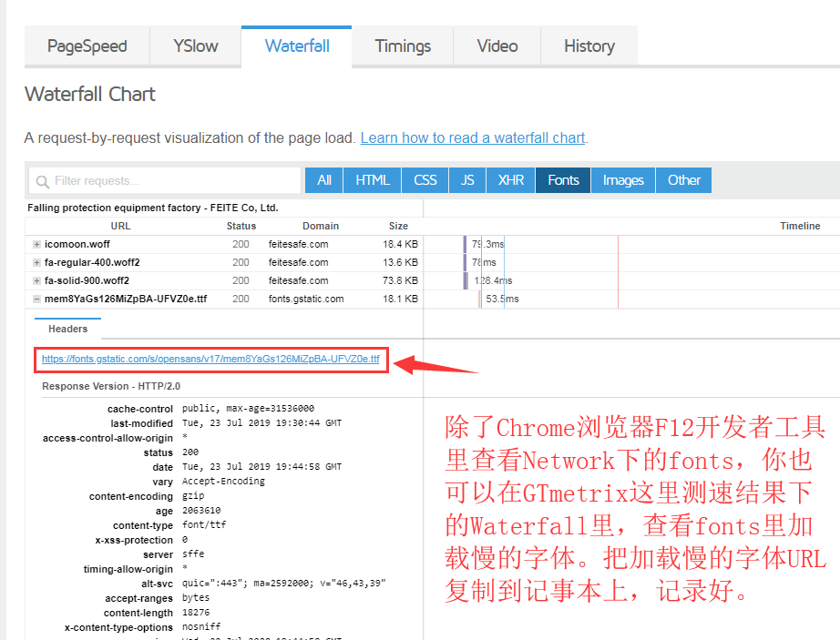Open the Timings tab
The width and height of the screenshot is (840, 640).
[403, 46]
